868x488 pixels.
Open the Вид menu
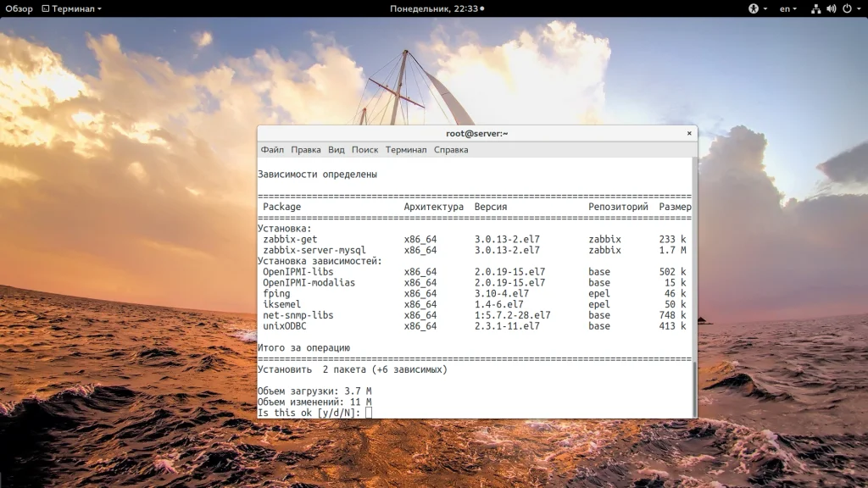pos(337,150)
